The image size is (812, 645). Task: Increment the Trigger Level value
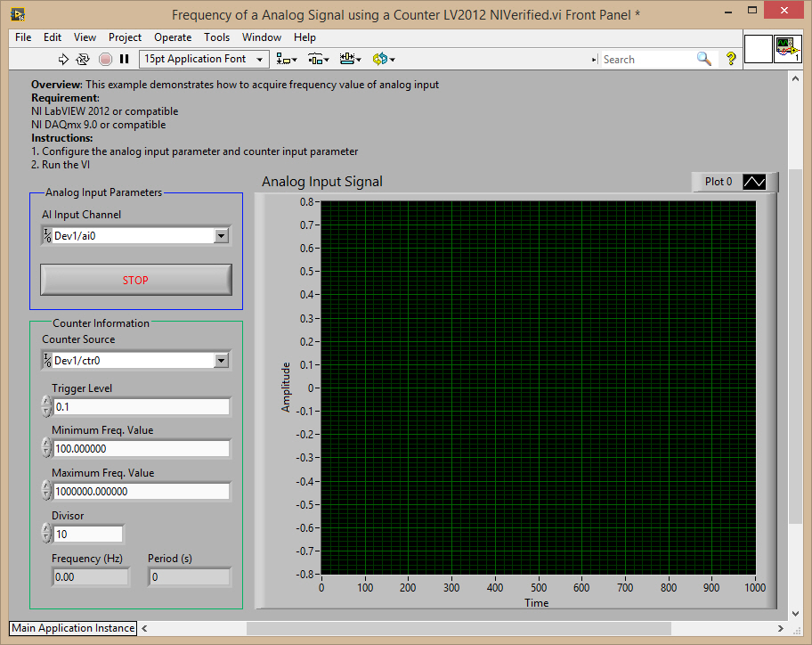click(x=45, y=401)
